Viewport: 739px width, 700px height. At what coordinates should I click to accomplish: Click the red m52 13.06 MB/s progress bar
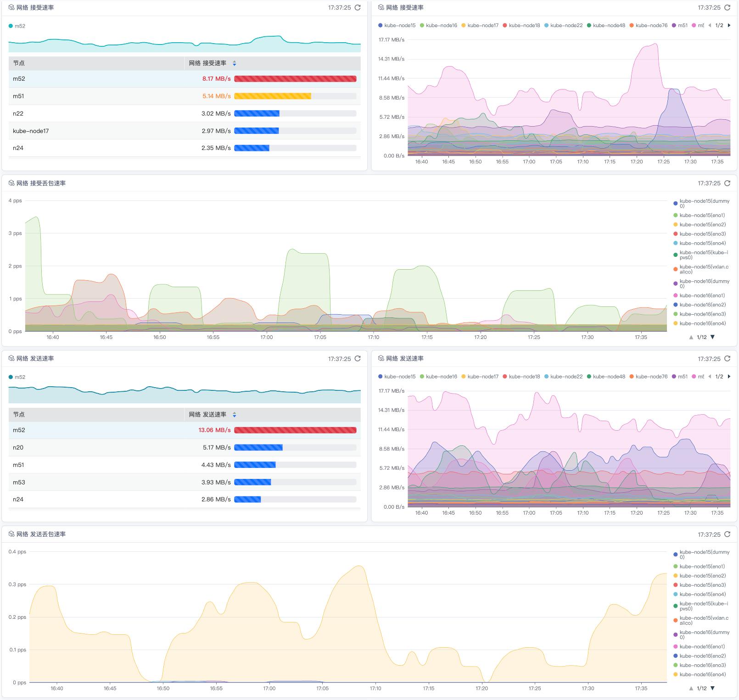click(295, 430)
